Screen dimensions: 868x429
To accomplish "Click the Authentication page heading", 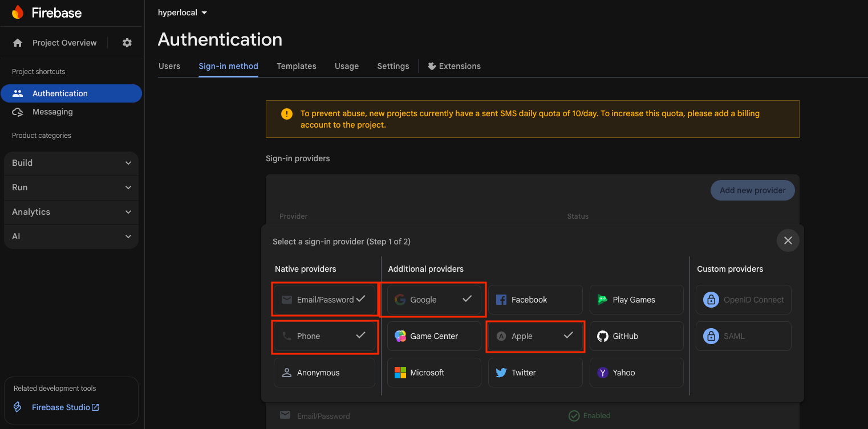I will pos(220,39).
